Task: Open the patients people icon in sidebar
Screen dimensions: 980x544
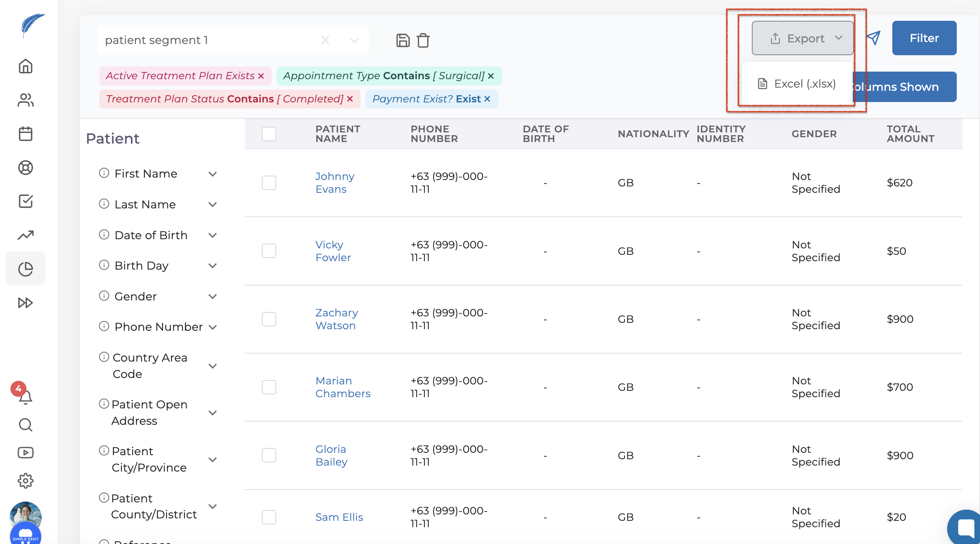Action: pyautogui.click(x=26, y=100)
